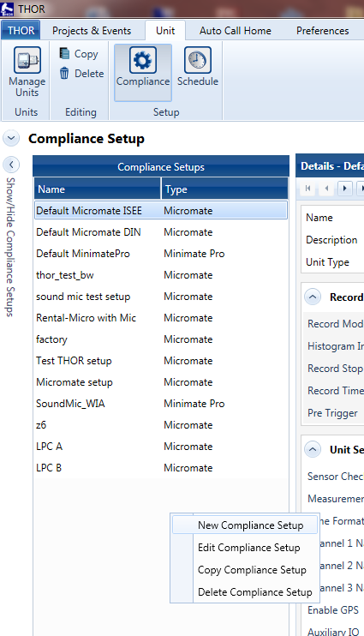Sort list by Name column header
The image size is (364, 636).
98,189
